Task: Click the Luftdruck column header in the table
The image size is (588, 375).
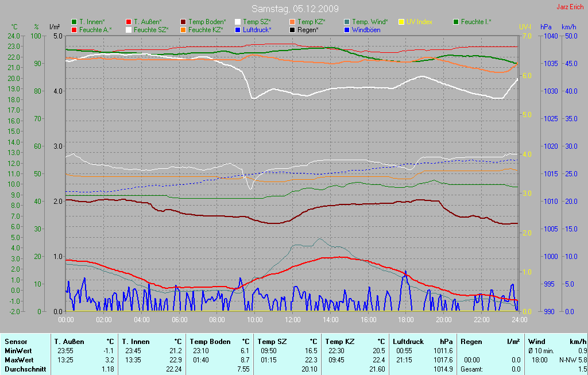Action: click(408, 341)
